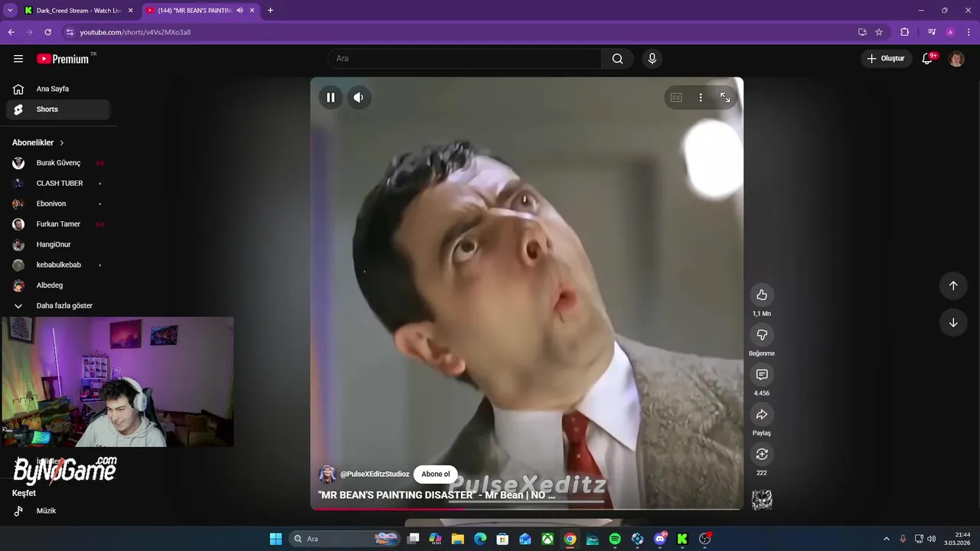Viewport: 980px width, 551px height.
Task: Click the Ara search input field
Action: tap(465, 59)
